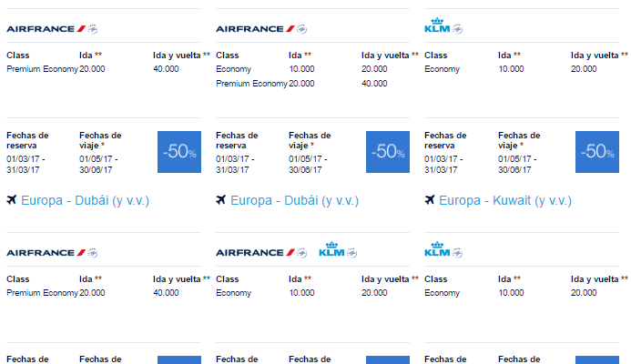Open the Europa - Kuwait (y v.v.) link
Screen dimensions: 631x364
505,200
